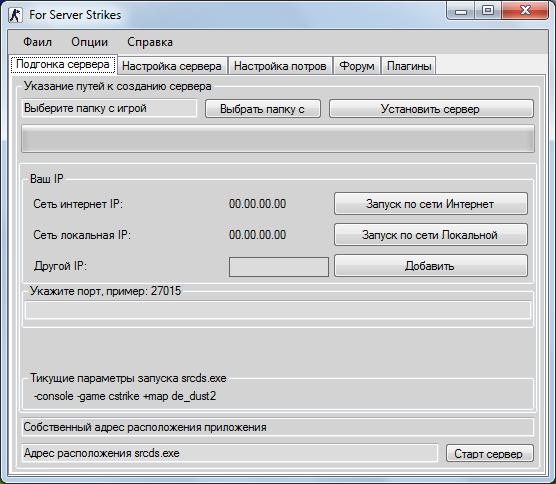Select the Подгонка сервера tab

click(63, 65)
